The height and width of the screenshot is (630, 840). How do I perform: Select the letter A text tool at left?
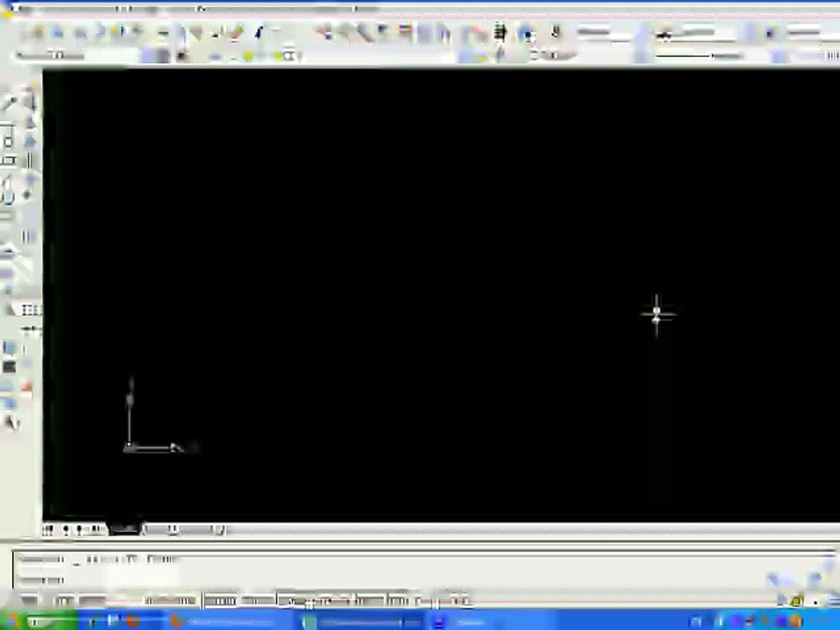pyautogui.click(x=10, y=423)
